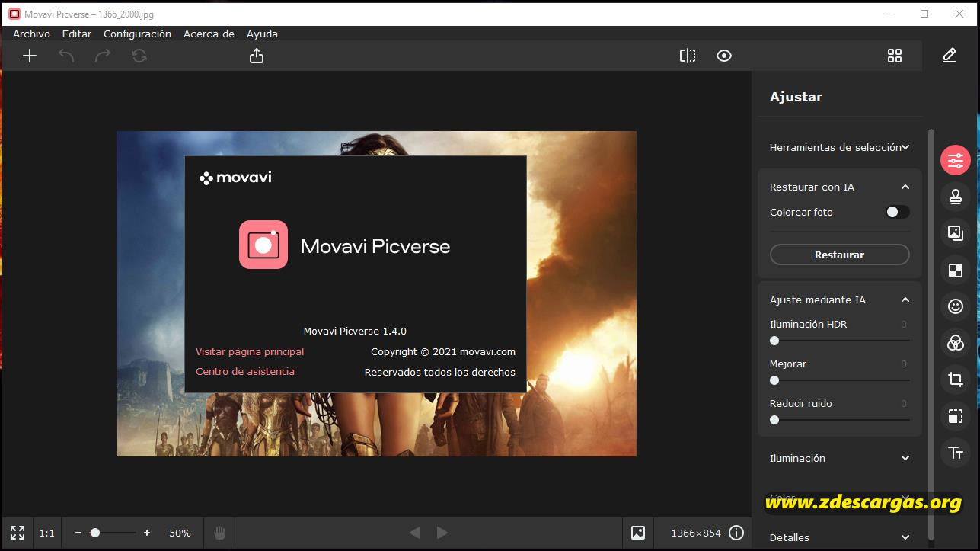The width and height of the screenshot is (980, 551).
Task: Set zoom to 1:1 actual size
Action: [x=47, y=533]
